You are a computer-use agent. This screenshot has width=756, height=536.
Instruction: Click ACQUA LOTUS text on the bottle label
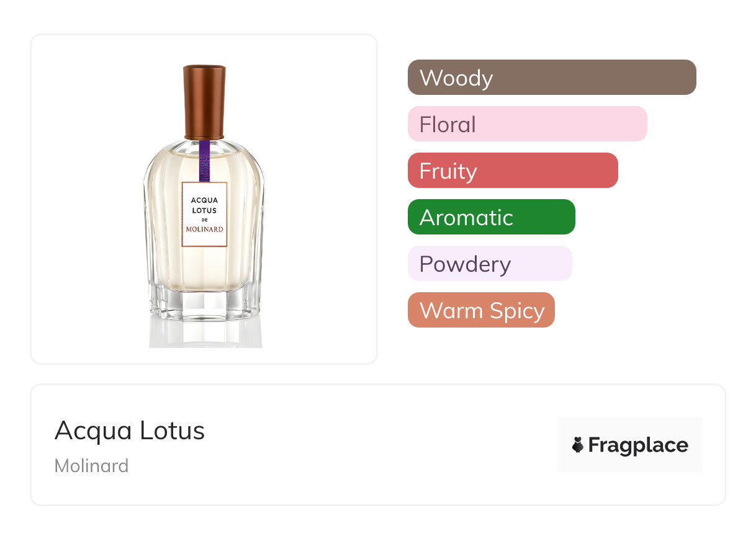point(204,205)
